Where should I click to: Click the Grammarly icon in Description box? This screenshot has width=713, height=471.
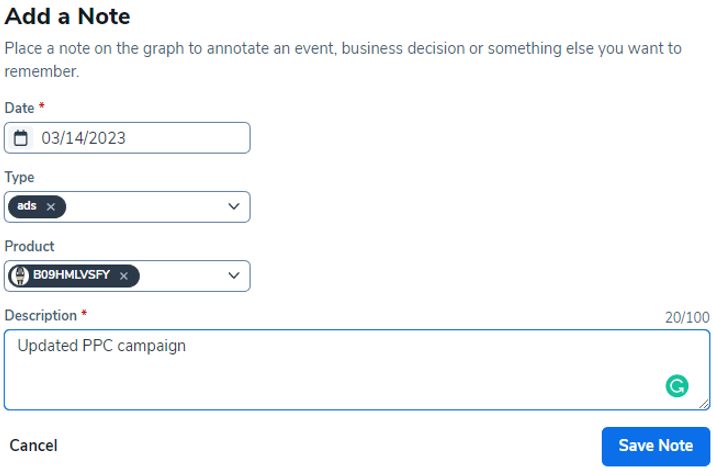677,386
